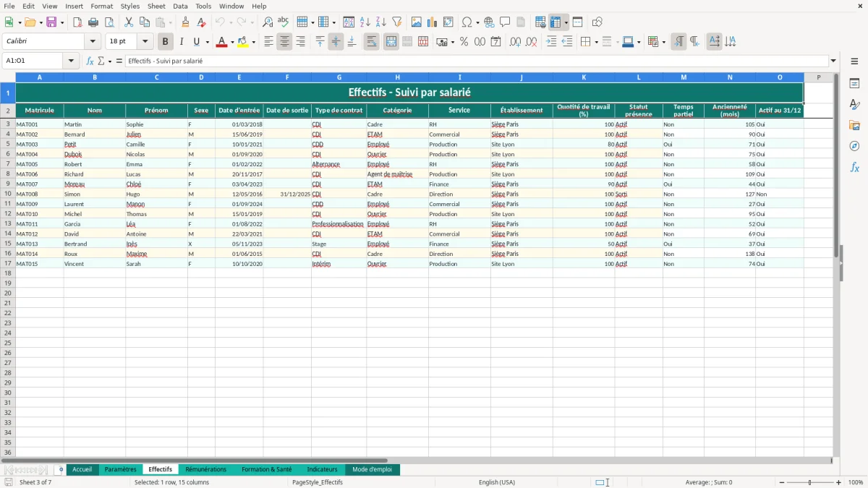Open the sidebar Styles panel
The width and height of the screenshot is (868, 488).
pyautogui.click(x=854, y=104)
